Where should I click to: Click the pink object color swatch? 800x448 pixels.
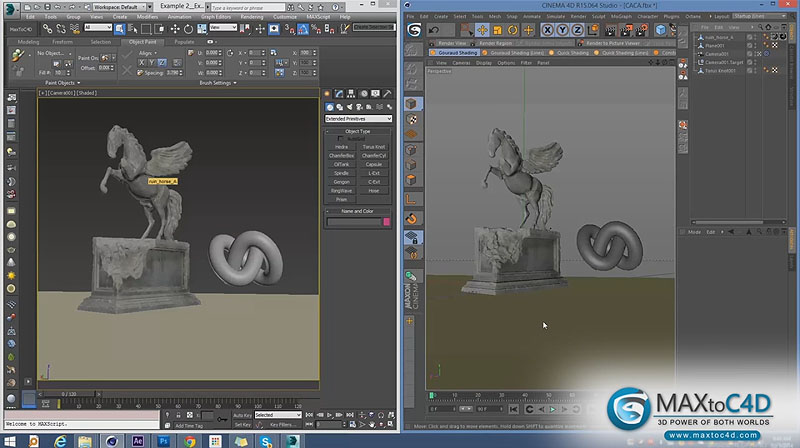[x=387, y=222]
